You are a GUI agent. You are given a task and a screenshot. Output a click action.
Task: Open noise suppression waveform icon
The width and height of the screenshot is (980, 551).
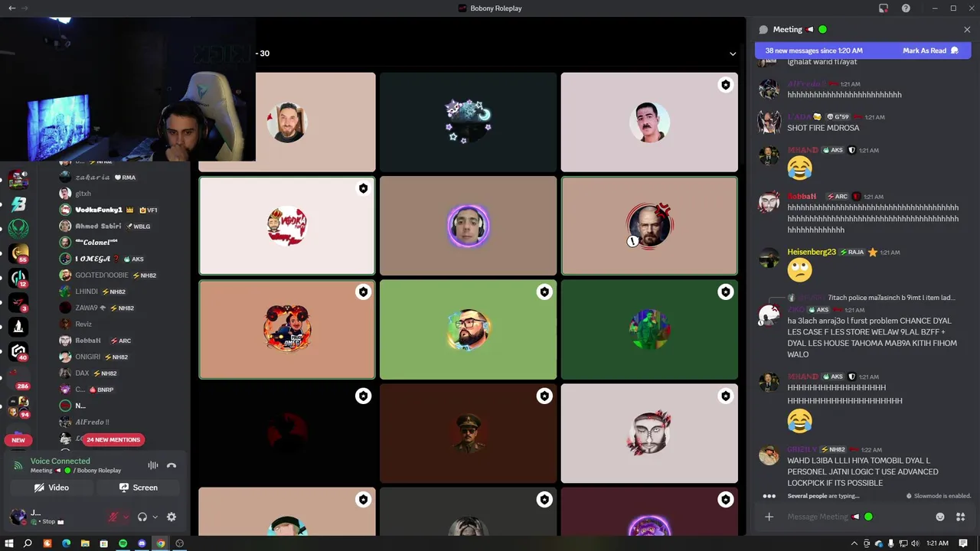[x=153, y=465]
